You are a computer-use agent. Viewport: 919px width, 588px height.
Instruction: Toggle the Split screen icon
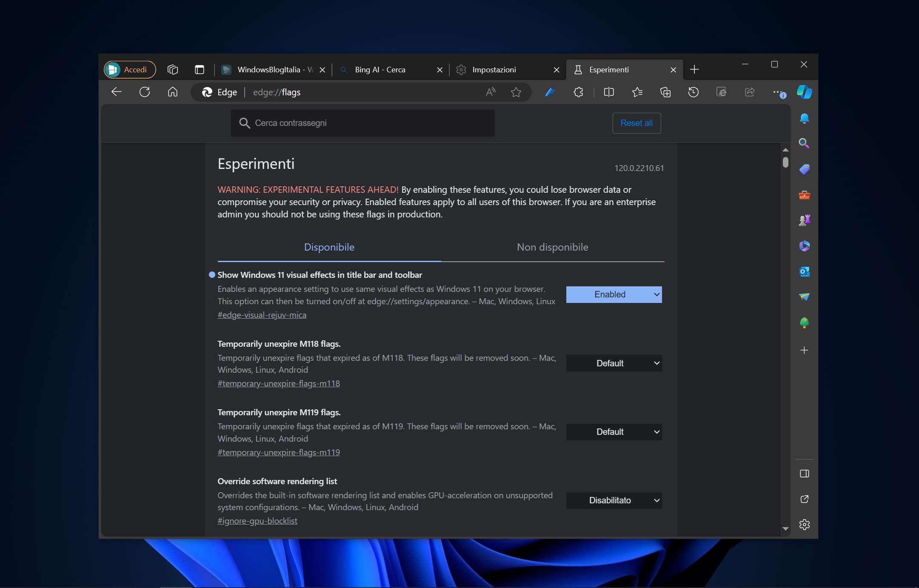(609, 92)
